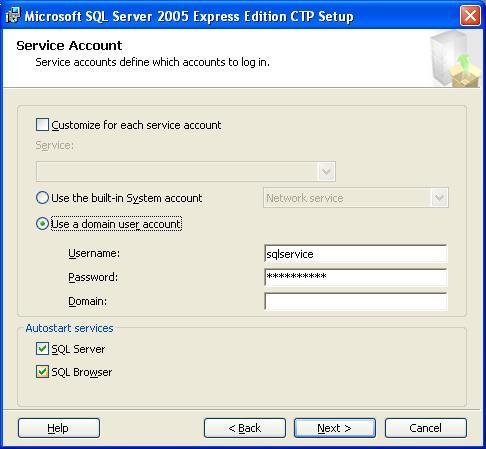Image resolution: width=486 pixels, height=449 pixels.
Task: Go back with the < Back button
Action: click(x=245, y=428)
